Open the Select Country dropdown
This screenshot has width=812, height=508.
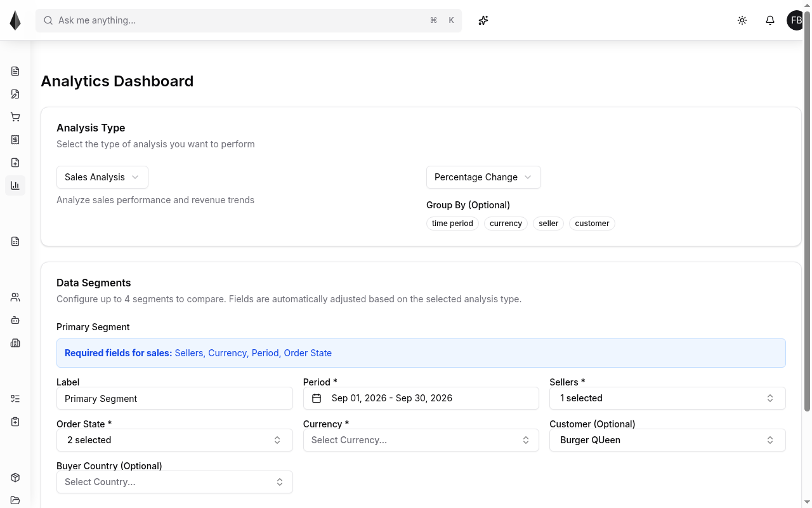[174, 482]
